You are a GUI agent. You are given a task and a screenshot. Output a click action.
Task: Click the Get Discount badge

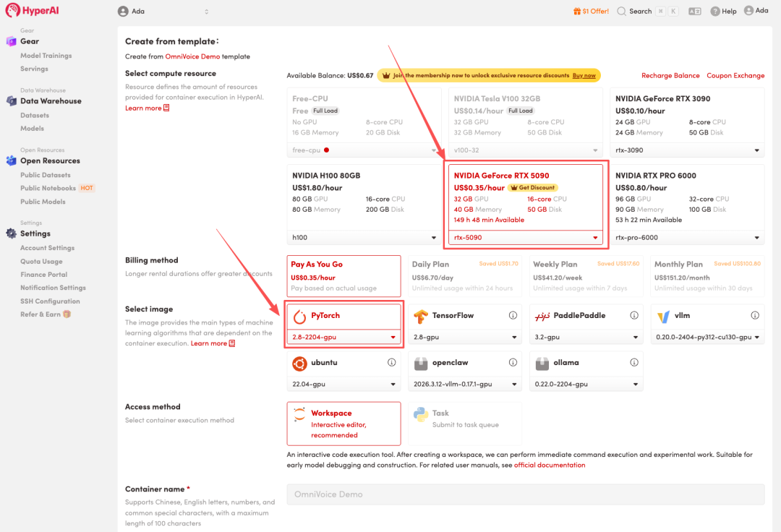click(532, 188)
